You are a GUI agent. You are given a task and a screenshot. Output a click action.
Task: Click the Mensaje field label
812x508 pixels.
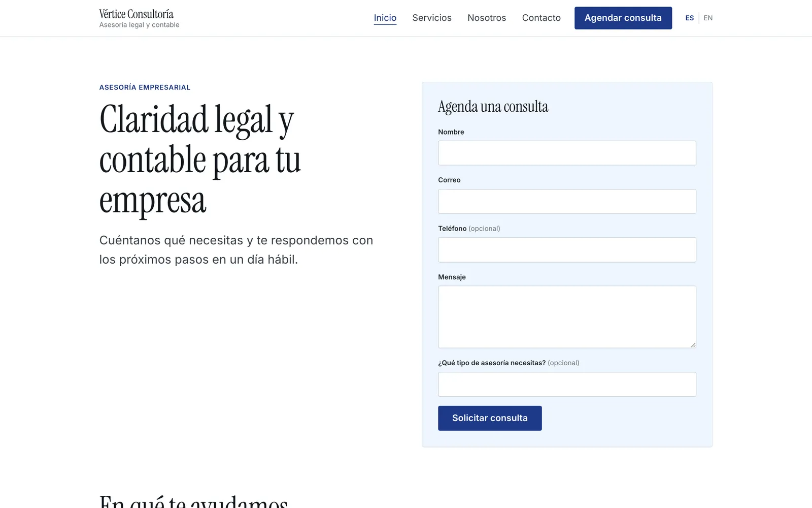point(452,277)
